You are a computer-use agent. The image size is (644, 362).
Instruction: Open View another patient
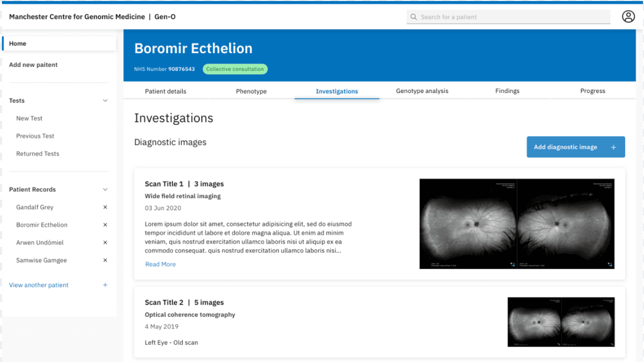coord(39,285)
